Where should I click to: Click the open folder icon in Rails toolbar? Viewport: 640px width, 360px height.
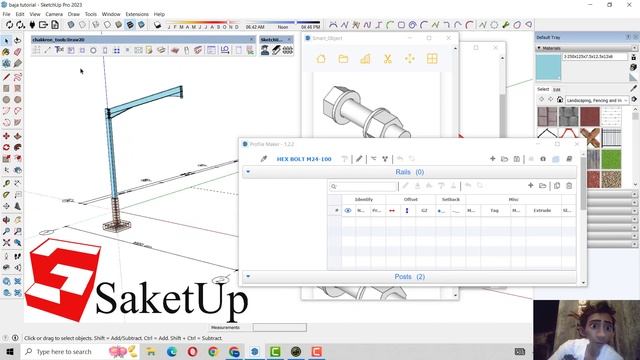point(542,186)
